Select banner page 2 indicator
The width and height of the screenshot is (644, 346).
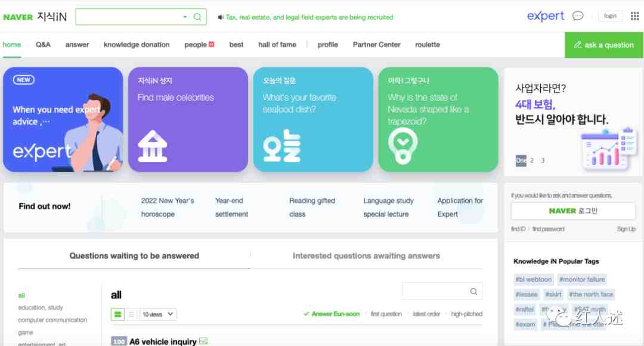(531, 160)
